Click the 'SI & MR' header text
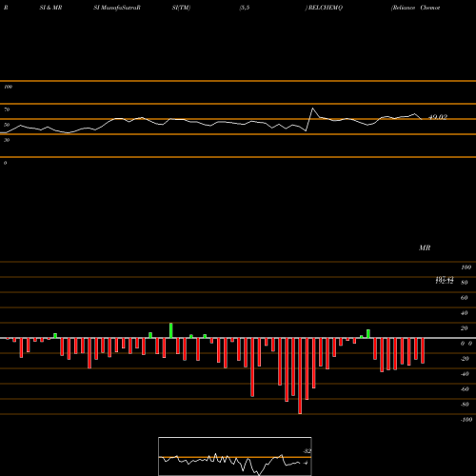The image size is (476, 476). pos(50,8)
